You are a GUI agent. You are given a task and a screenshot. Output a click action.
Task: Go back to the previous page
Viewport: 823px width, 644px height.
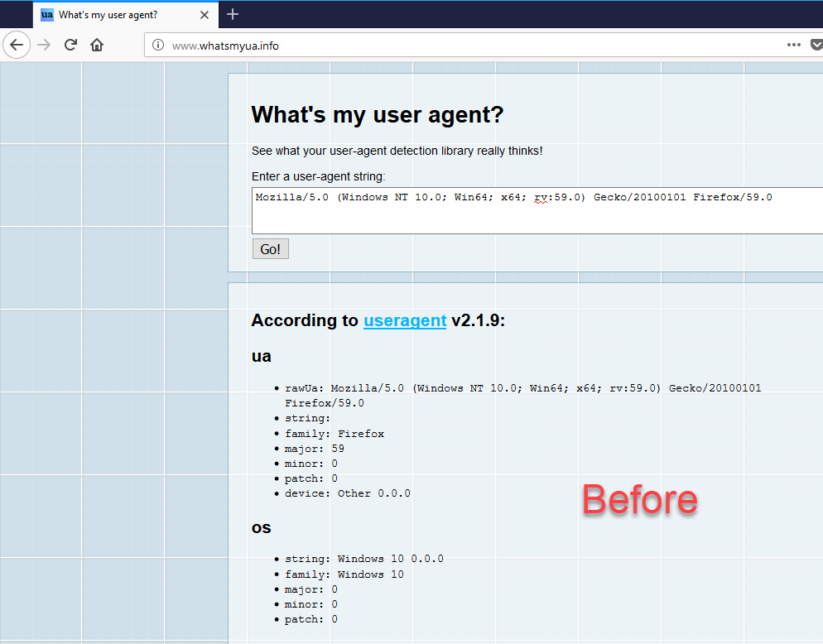pyautogui.click(x=17, y=46)
